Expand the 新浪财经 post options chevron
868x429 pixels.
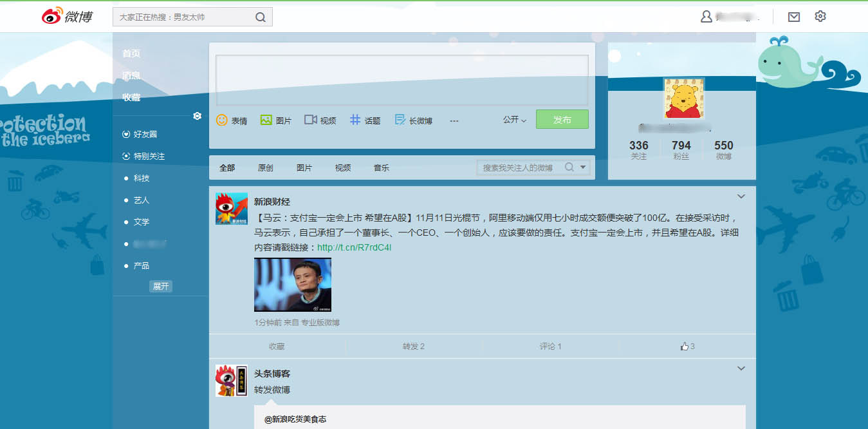point(741,196)
